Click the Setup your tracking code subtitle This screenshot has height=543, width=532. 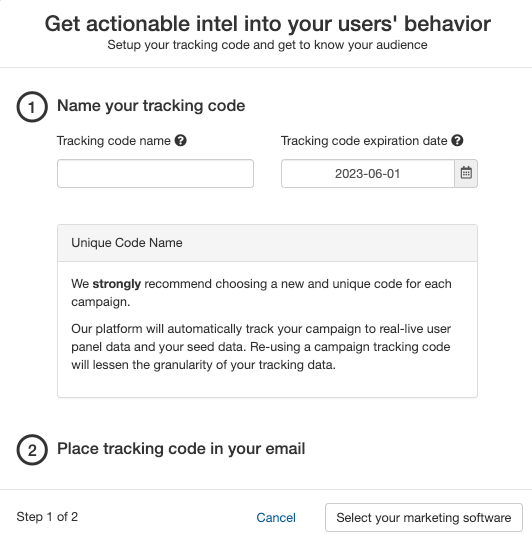click(x=267, y=45)
